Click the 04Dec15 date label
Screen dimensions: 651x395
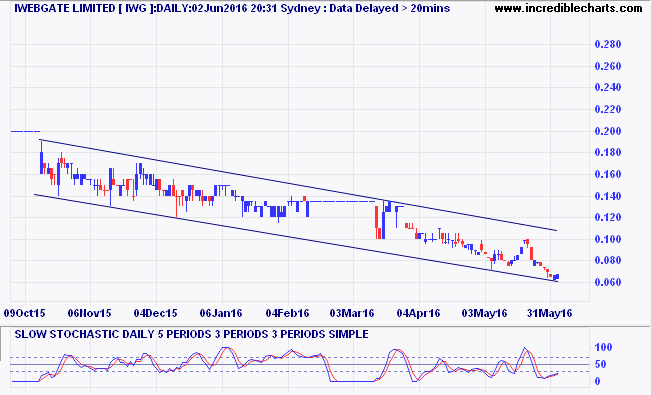pyautogui.click(x=156, y=313)
